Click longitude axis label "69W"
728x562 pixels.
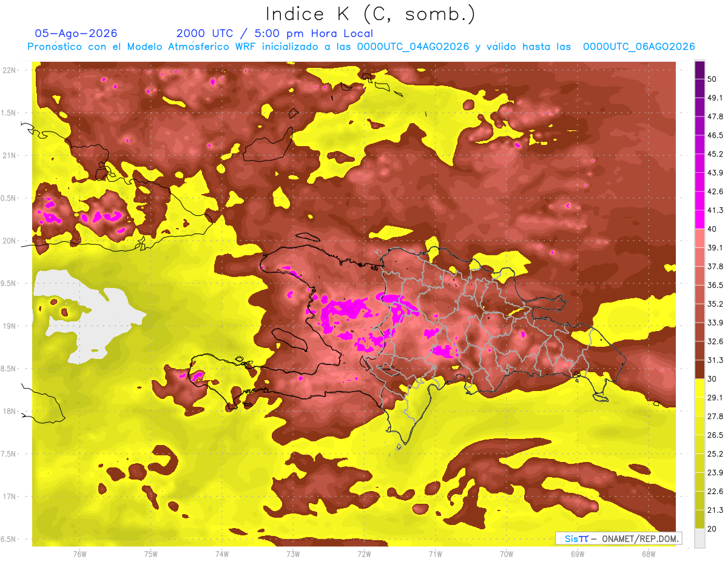click(x=578, y=554)
